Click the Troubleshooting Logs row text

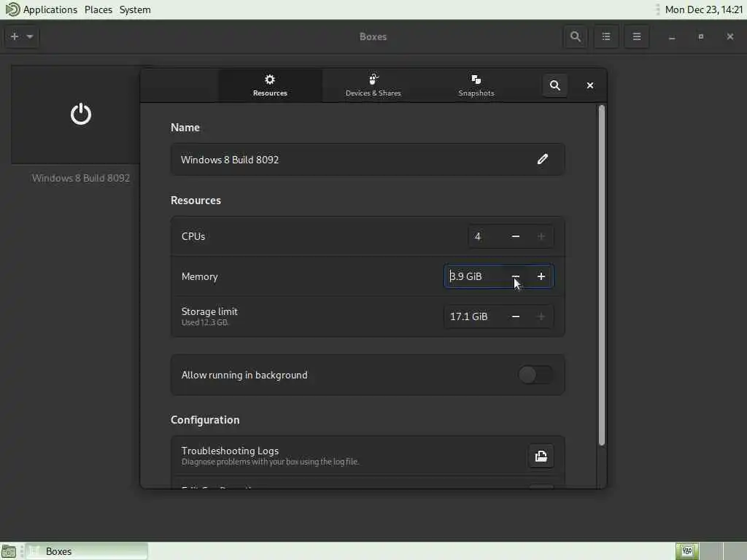click(x=230, y=451)
